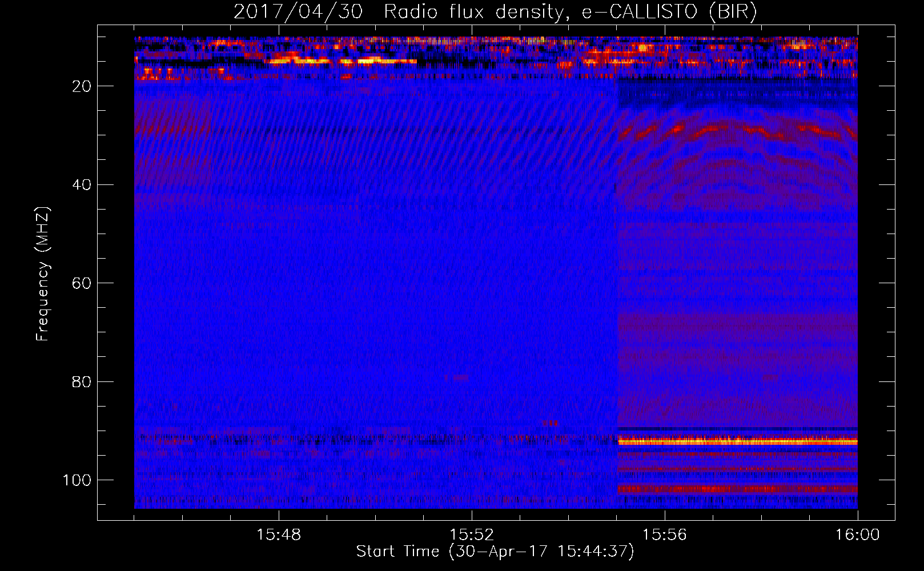Image resolution: width=924 pixels, height=571 pixels.
Task: Click the 'Start Time (30-Apr-17 15:44:37)' label
Action: 495,552
